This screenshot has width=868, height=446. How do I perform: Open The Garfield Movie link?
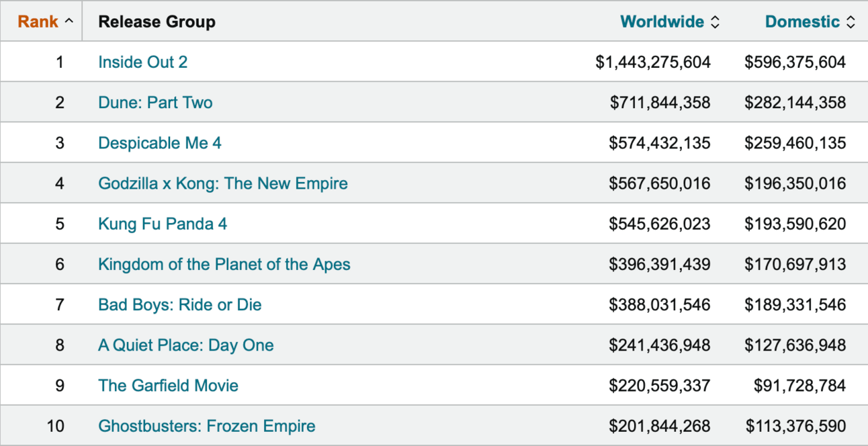[168, 386]
